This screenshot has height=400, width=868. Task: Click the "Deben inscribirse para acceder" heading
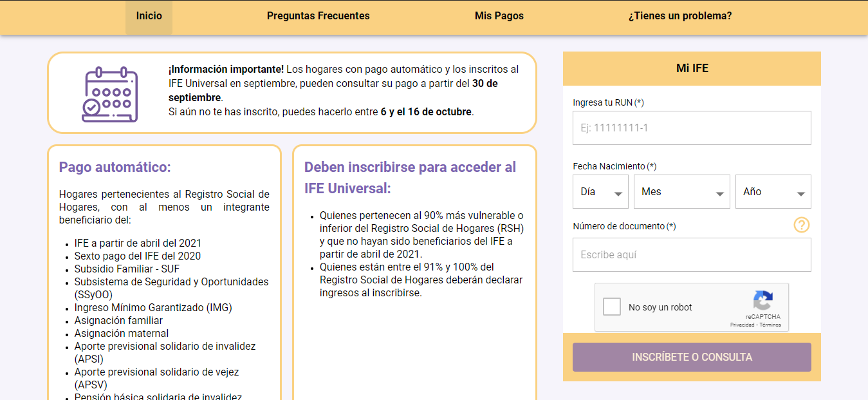[x=410, y=167]
